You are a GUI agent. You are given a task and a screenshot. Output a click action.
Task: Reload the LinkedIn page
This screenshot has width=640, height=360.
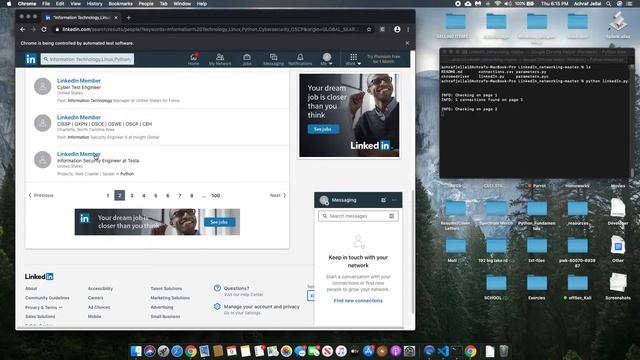click(44, 29)
